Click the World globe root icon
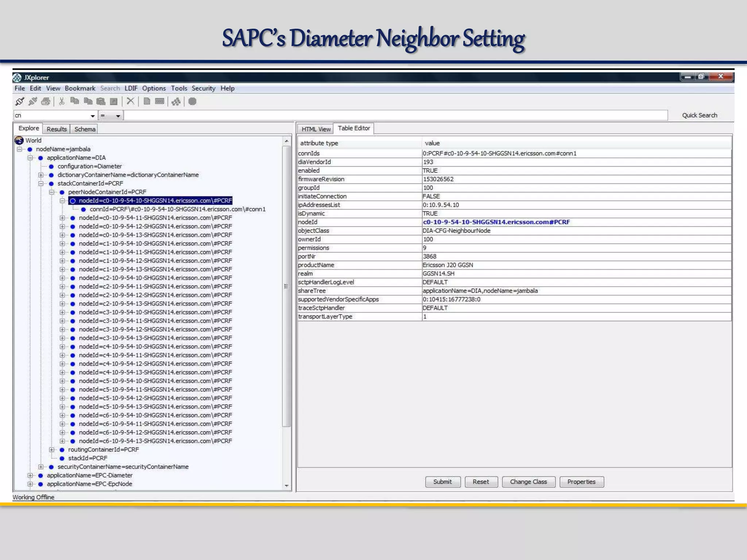This screenshot has height=560, width=747. (x=19, y=140)
